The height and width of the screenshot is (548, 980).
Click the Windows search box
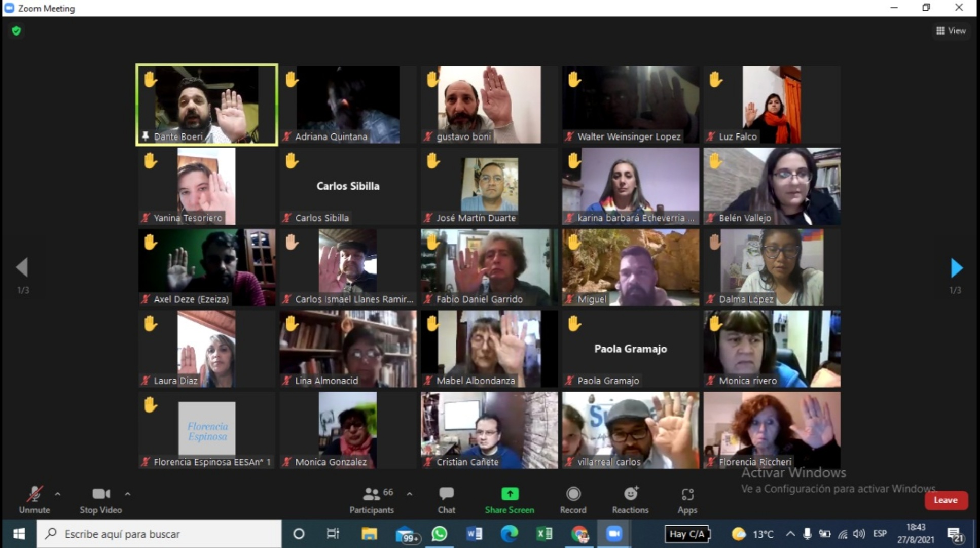click(x=159, y=534)
